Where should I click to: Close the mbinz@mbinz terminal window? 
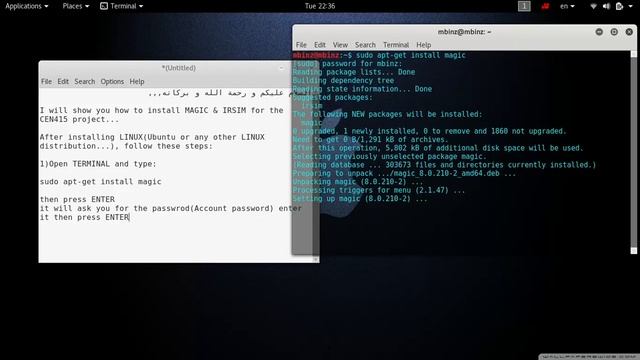(629, 32)
